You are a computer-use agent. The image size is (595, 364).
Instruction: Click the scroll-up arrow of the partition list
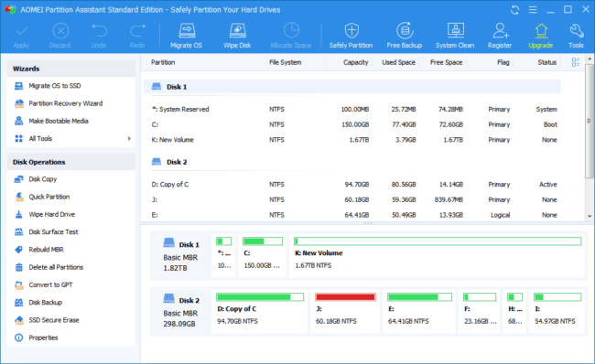[x=590, y=59]
